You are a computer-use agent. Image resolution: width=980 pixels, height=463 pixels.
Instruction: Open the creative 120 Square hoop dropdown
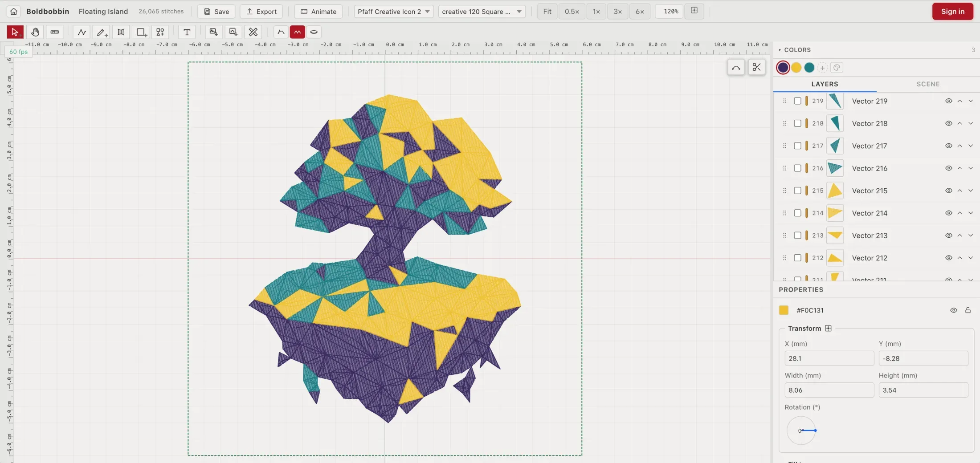click(482, 12)
